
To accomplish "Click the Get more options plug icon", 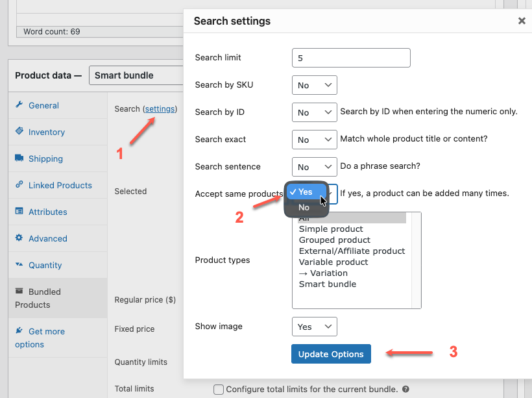I will (19, 330).
